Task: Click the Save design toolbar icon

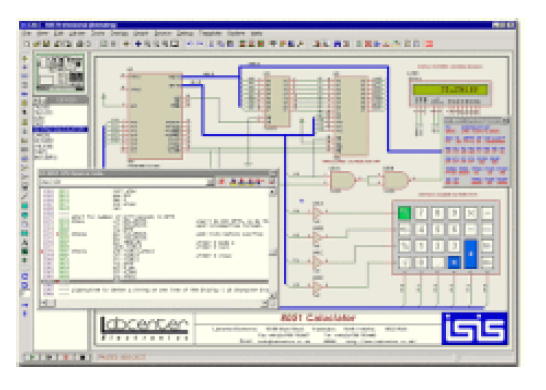Action: pos(46,44)
